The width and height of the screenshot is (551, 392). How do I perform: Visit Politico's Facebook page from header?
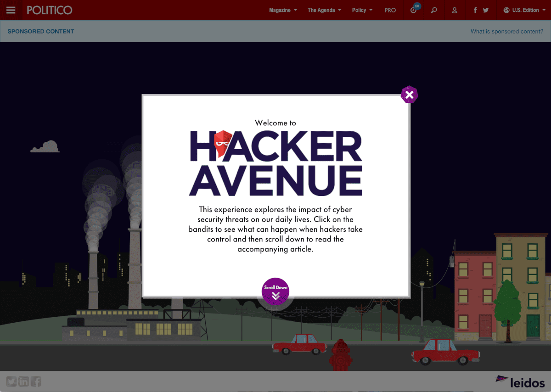(x=475, y=10)
